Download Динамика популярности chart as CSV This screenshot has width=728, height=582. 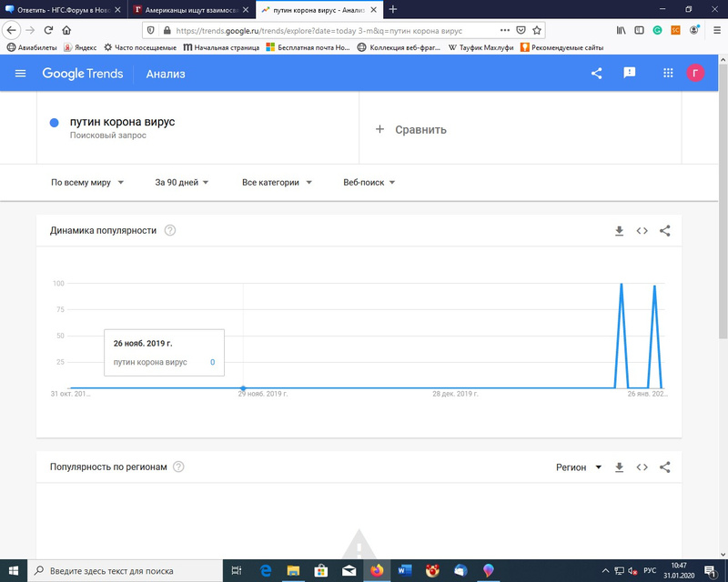(x=619, y=231)
